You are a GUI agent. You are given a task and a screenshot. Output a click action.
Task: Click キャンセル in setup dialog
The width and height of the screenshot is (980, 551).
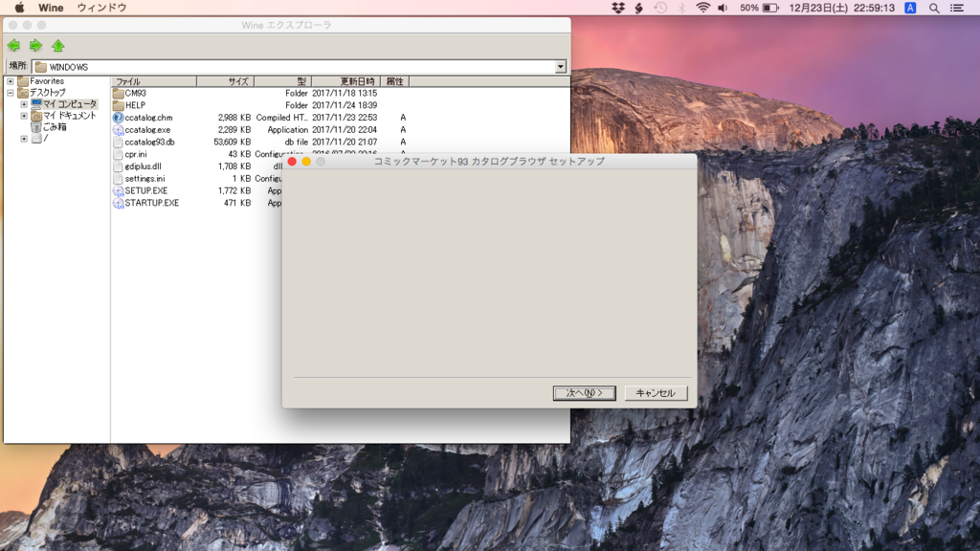coord(656,393)
